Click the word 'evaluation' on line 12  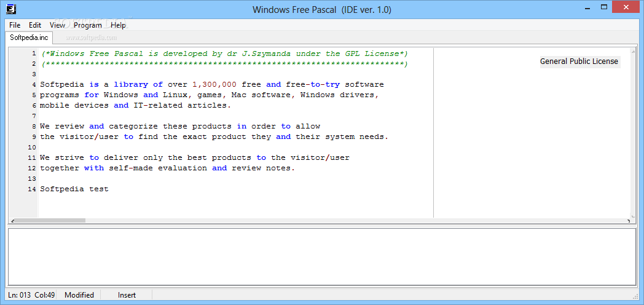183,168
